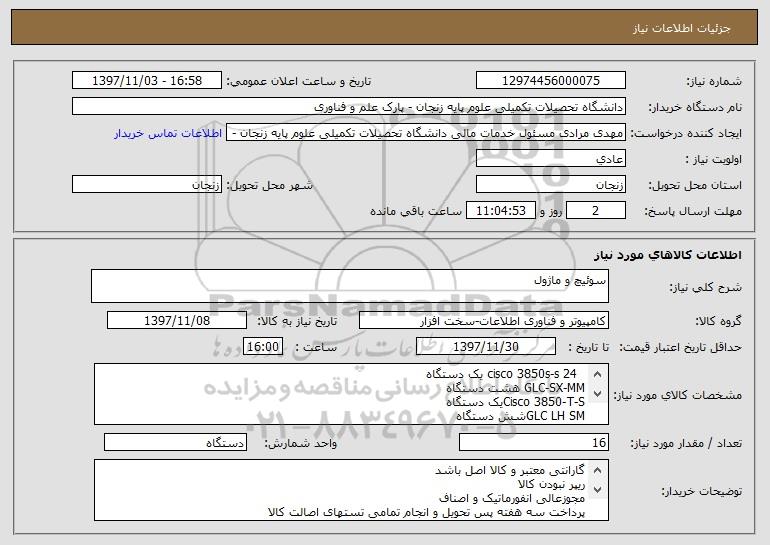Image resolution: width=770 pixels, height=545 pixels.
Task: Click the نام دستگاه خریدار field
Action: (349, 107)
